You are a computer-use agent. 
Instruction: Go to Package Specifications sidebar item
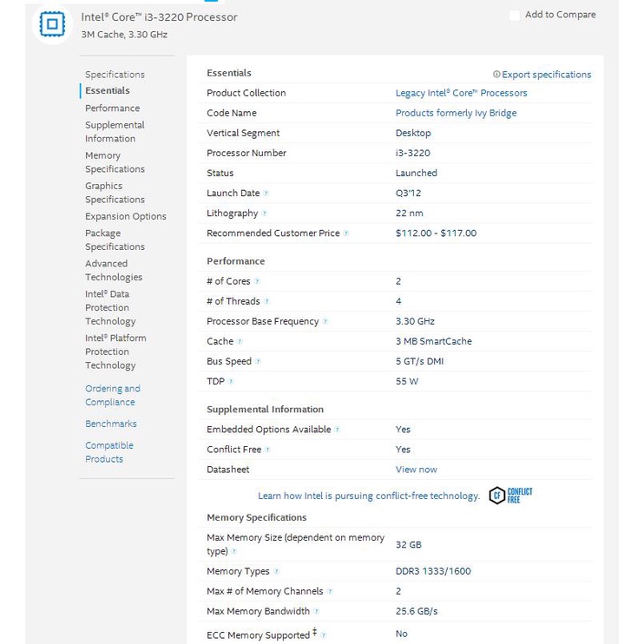[115, 240]
